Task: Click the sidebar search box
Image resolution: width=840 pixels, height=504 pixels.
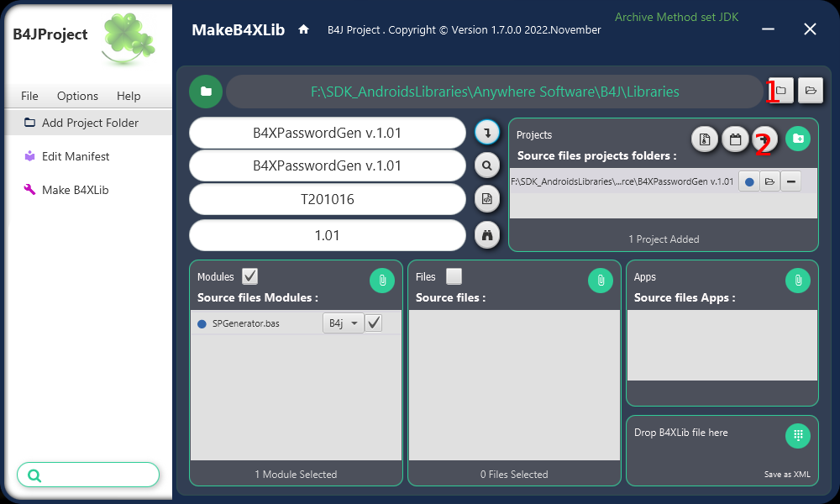Action: pos(88,475)
